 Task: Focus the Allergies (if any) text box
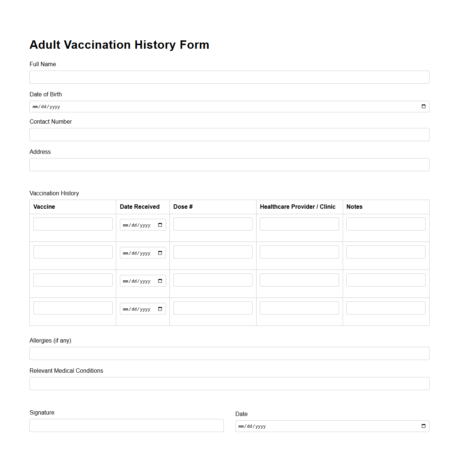point(229,353)
